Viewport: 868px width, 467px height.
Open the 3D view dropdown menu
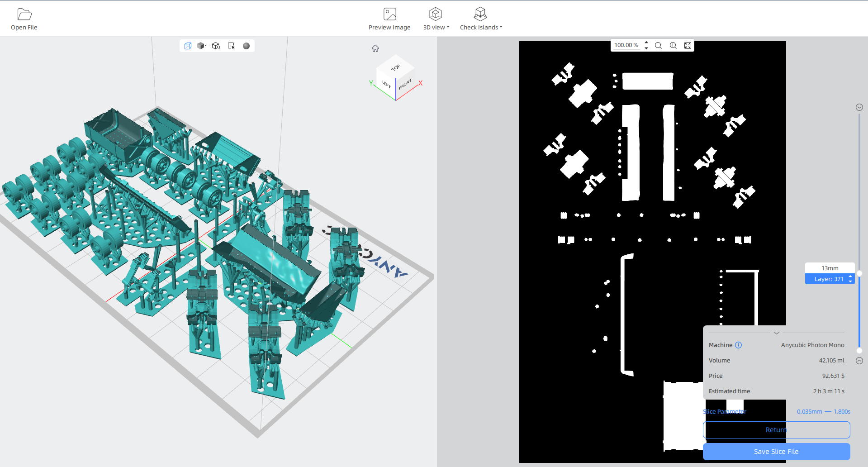[436, 19]
